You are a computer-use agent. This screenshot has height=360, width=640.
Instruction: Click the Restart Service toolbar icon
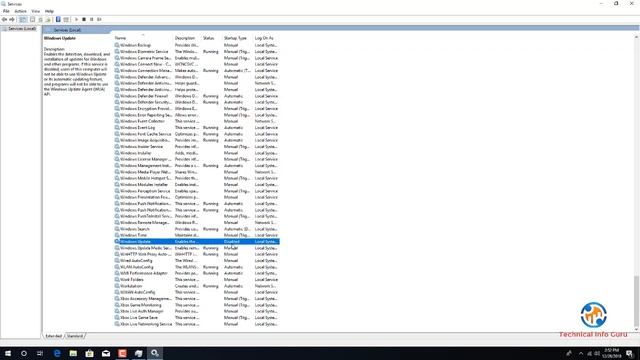tap(99, 20)
